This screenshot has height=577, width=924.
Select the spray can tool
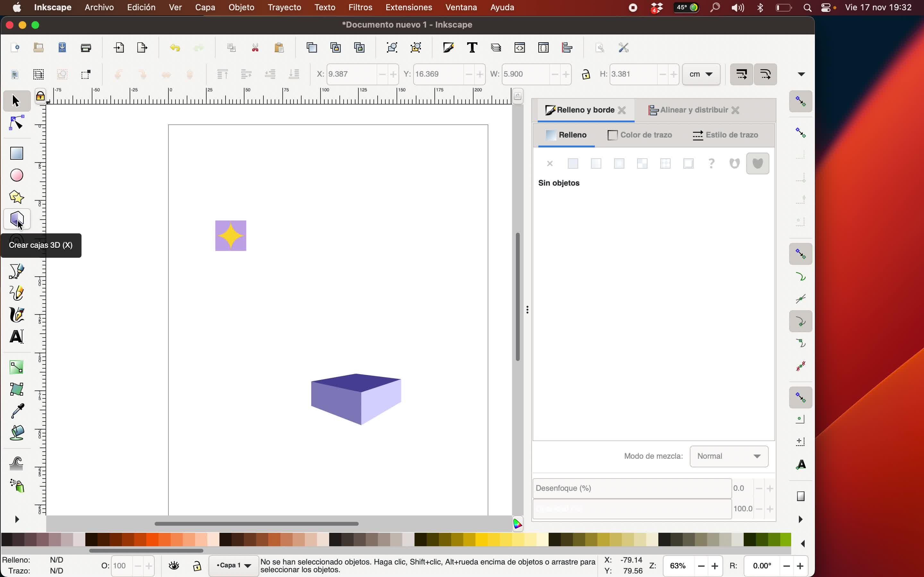pos(16,485)
